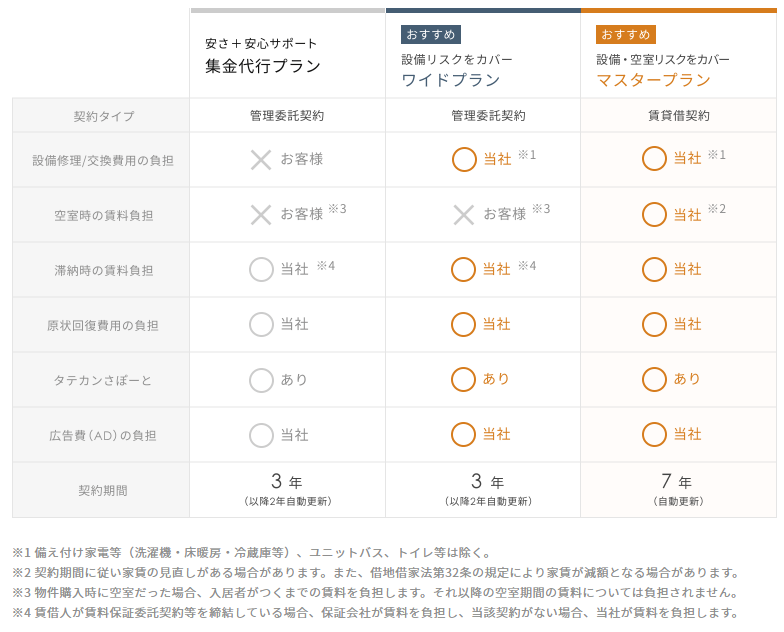Click orange circle for 原状回復費用 in ワイドプラン
784x632 pixels.
pyautogui.click(x=463, y=324)
